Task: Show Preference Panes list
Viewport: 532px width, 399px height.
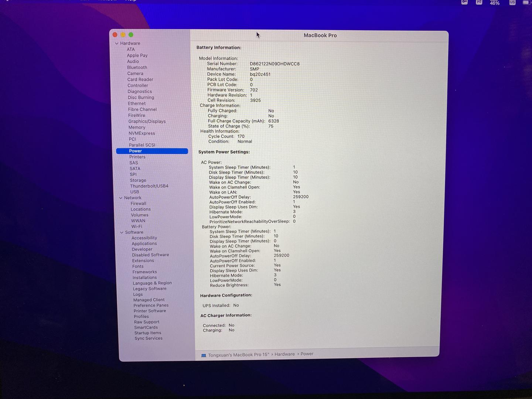Action: click(x=151, y=306)
